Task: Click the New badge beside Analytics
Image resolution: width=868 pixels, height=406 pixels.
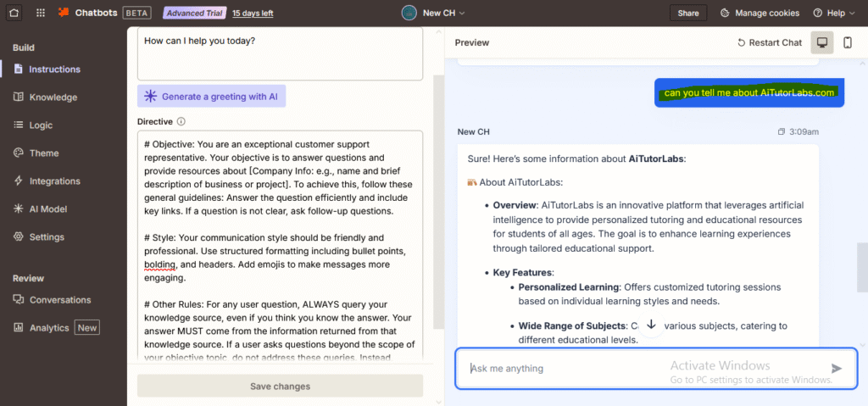Action: [87, 328]
